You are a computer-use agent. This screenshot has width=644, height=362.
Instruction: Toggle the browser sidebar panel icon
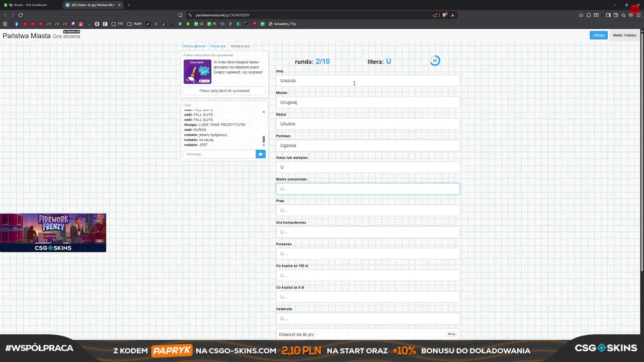(x=608, y=15)
